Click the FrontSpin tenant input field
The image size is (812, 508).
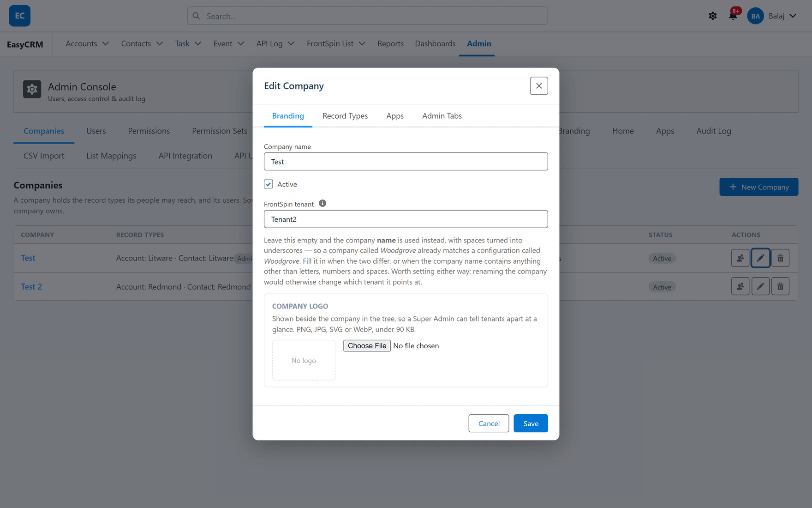click(406, 219)
